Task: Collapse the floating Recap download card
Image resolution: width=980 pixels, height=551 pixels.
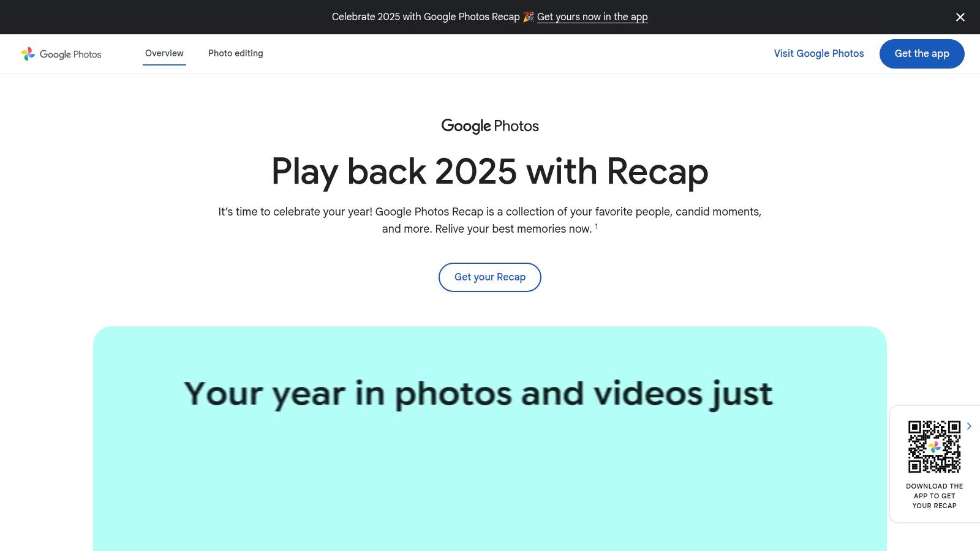Action: pos(970,425)
